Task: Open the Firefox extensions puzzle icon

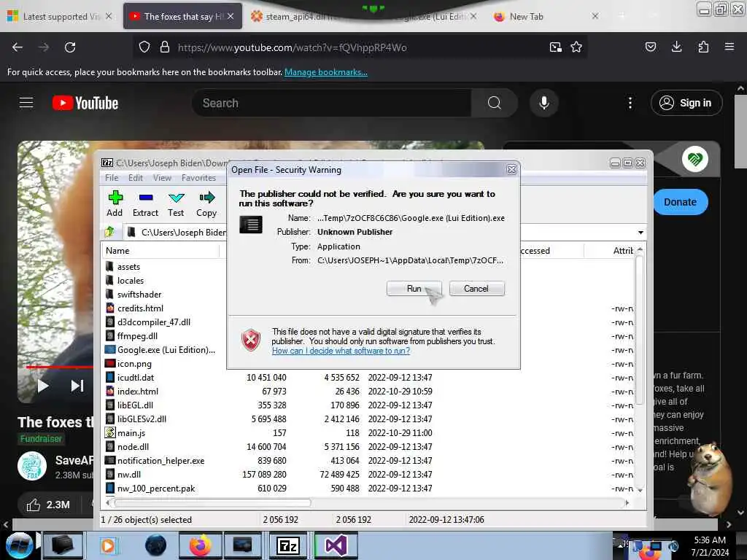Action: pos(703,47)
